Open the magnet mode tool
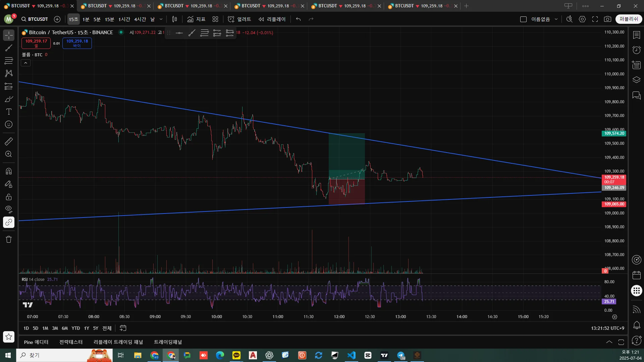The height and width of the screenshot is (362, 644). (9, 171)
